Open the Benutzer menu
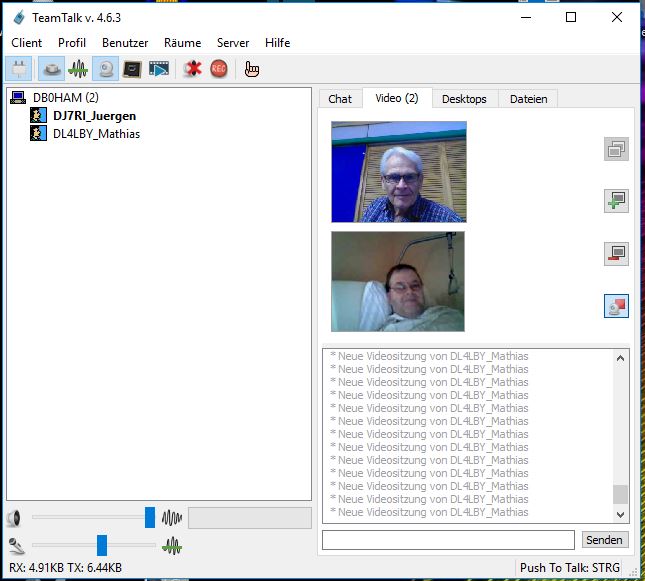 (125, 43)
